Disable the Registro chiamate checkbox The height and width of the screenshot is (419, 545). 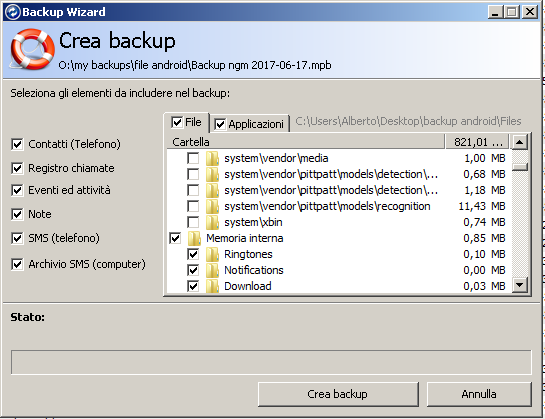click(x=17, y=168)
